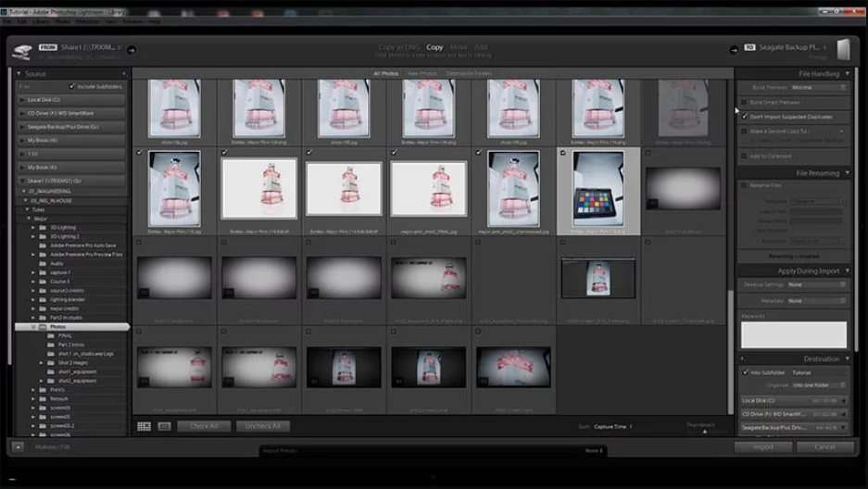Click show fewer options button at bottom left
The width and height of the screenshot is (868, 489).
18,446
